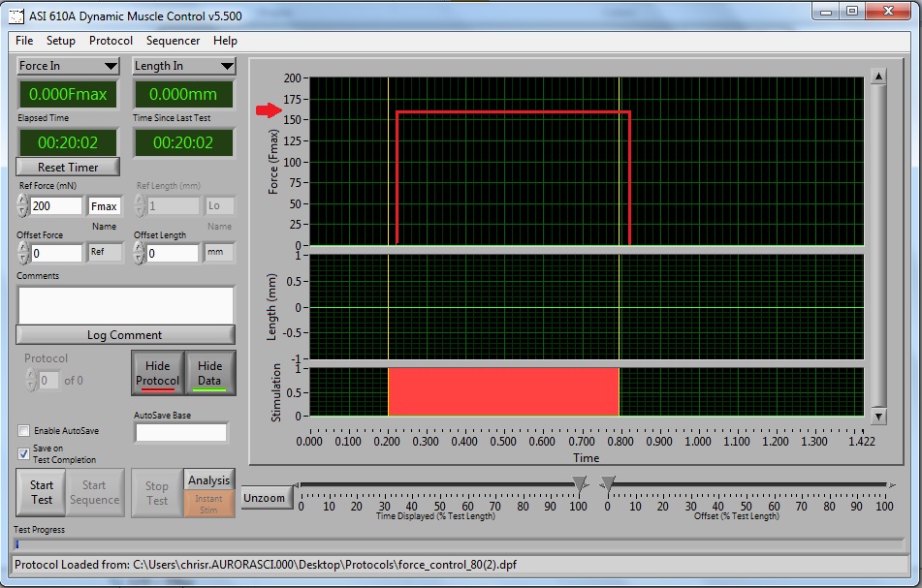Click the ASI 610A application title bar icon

point(16,15)
